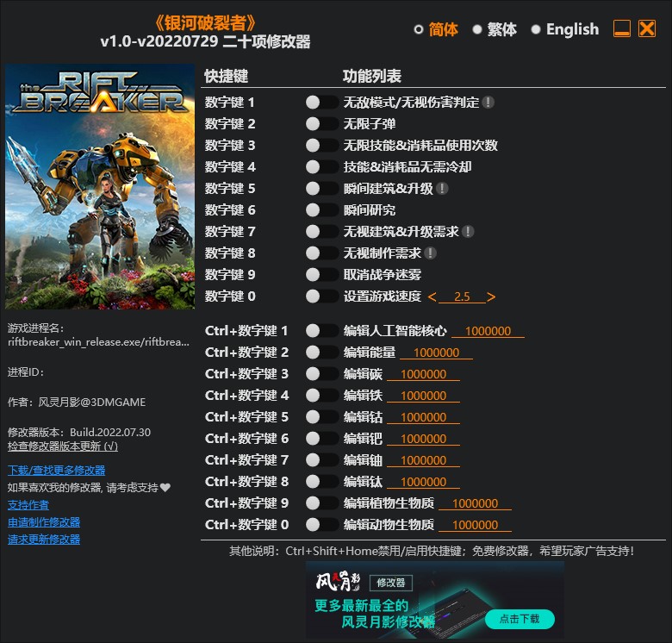The height and width of the screenshot is (643, 672).
Task: Click info icon beside 无视制作需求
Action: pyautogui.click(x=430, y=253)
